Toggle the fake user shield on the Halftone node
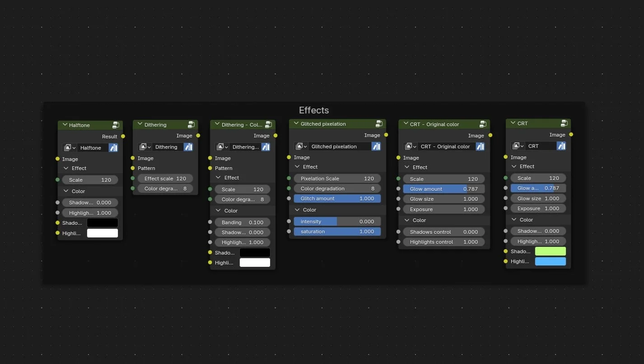Viewport: 644px width, 364px height. click(x=113, y=147)
